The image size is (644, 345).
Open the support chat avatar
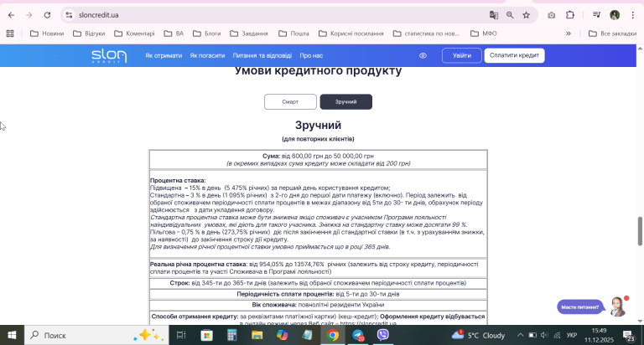tap(618, 306)
